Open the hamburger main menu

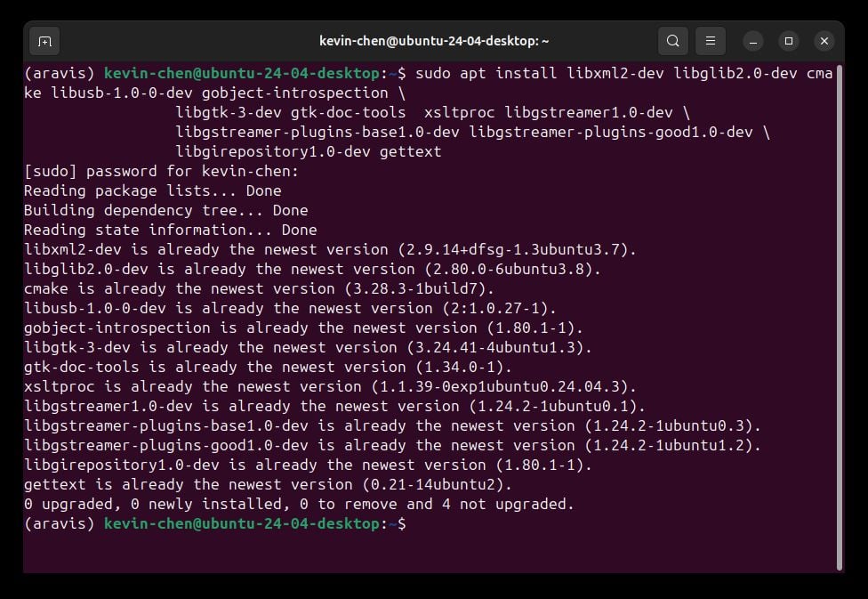[711, 41]
